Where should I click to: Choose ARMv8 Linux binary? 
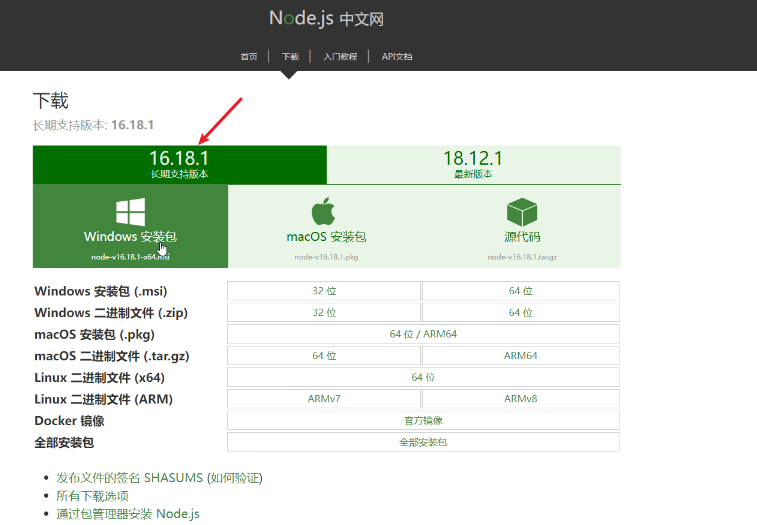[x=521, y=399]
